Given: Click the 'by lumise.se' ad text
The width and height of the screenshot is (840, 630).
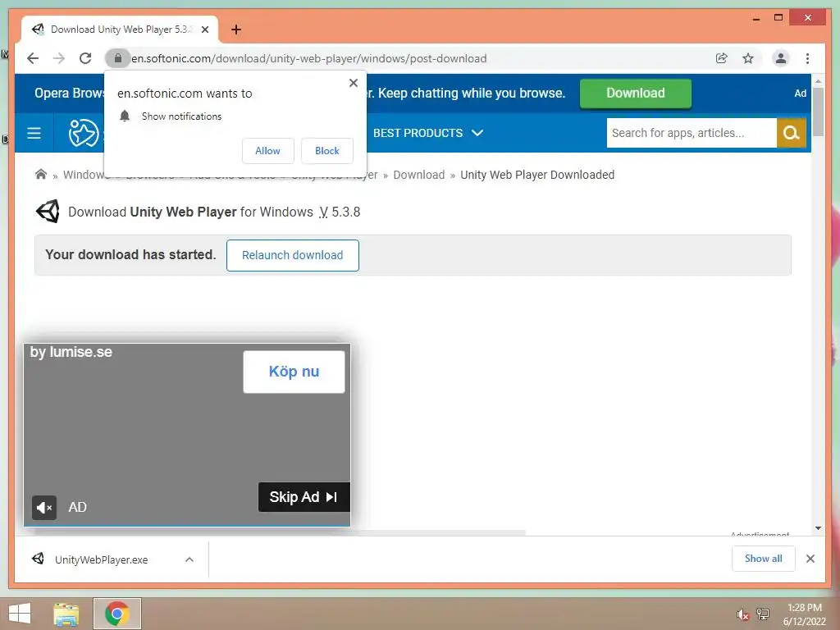Looking at the screenshot, I should [71, 352].
